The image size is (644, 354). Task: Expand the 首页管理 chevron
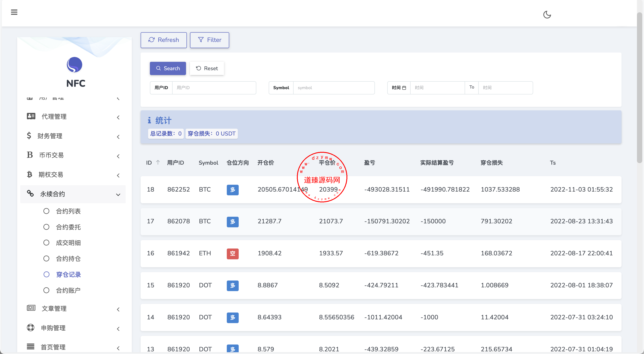(x=118, y=348)
